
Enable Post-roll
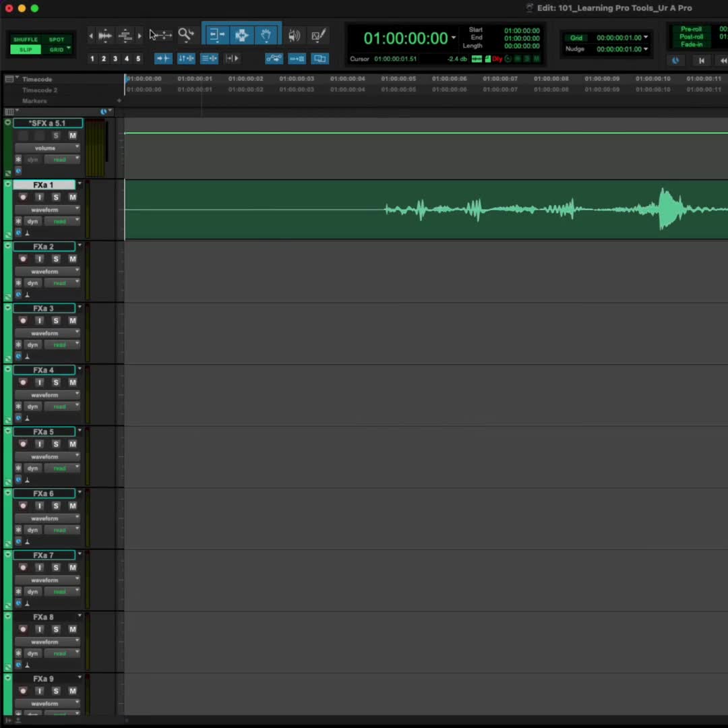[x=692, y=36]
